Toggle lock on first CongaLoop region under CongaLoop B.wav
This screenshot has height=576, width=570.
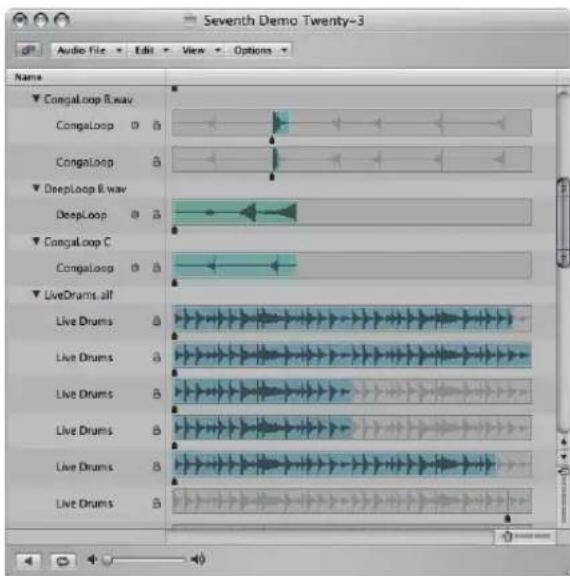pyautogui.click(x=157, y=125)
